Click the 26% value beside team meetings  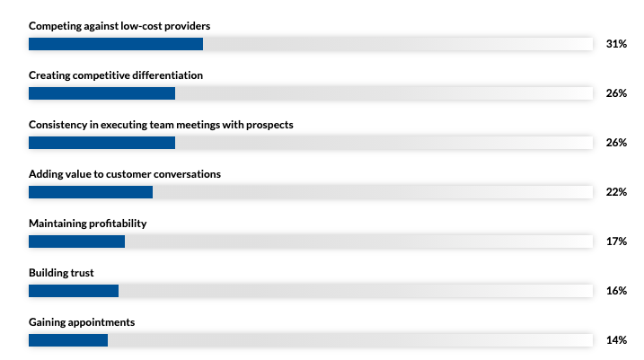click(616, 143)
